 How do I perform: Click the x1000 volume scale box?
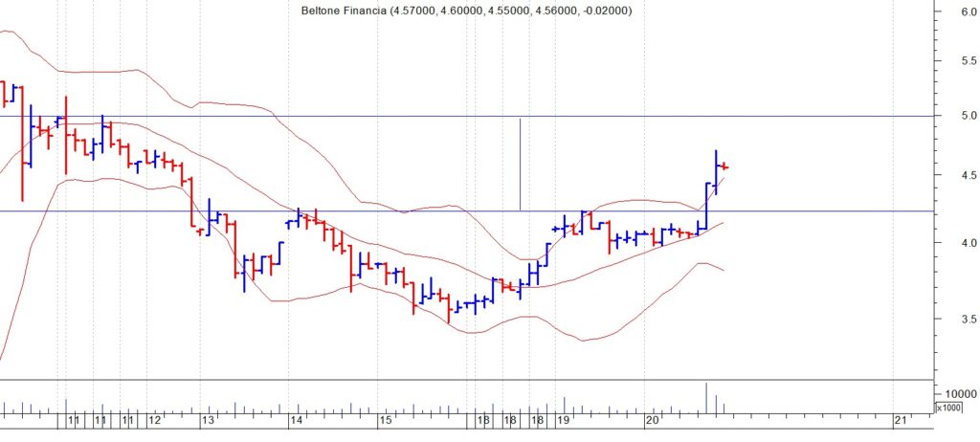tap(947, 409)
